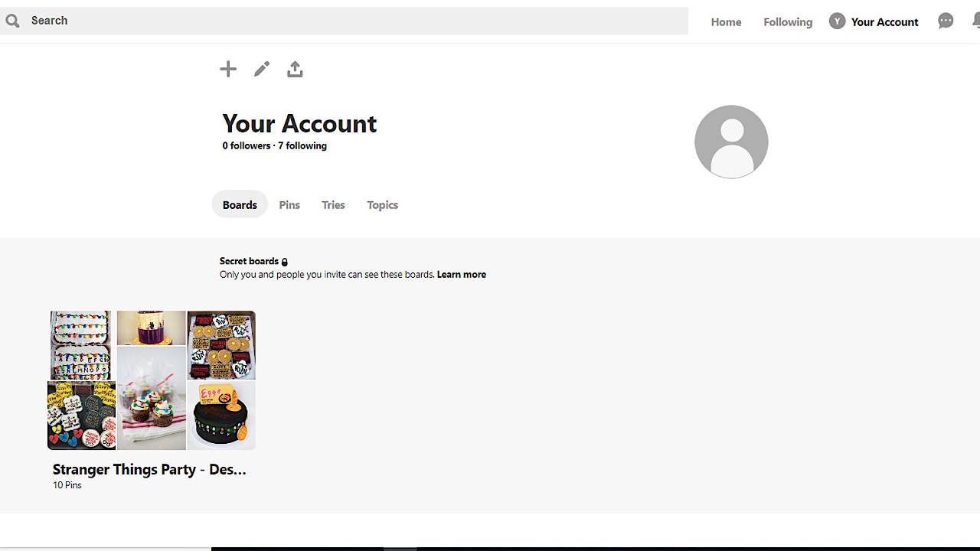Go to Home in top navigation

[726, 22]
